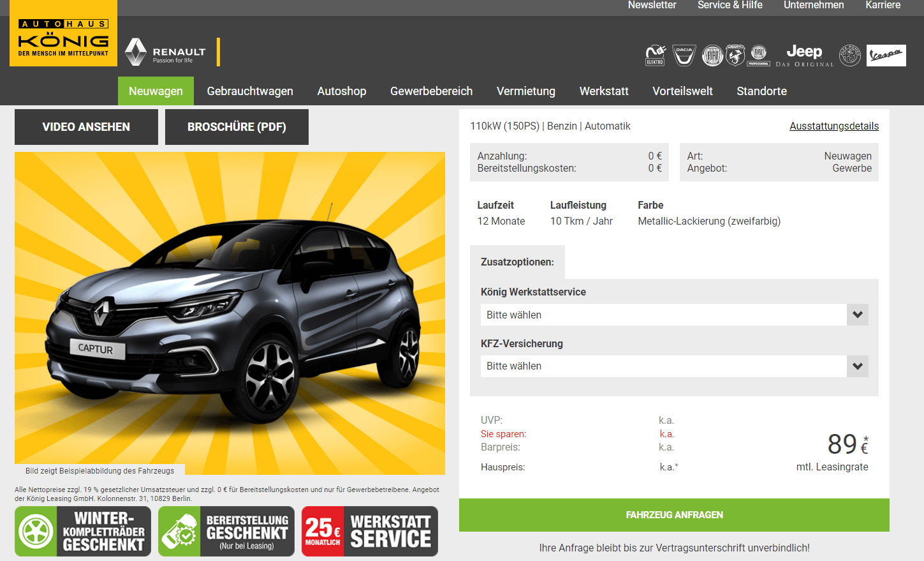Screen dimensions: 924x561
Task: Click the 89 € monthly leasing rate
Action: pos(847,444)
